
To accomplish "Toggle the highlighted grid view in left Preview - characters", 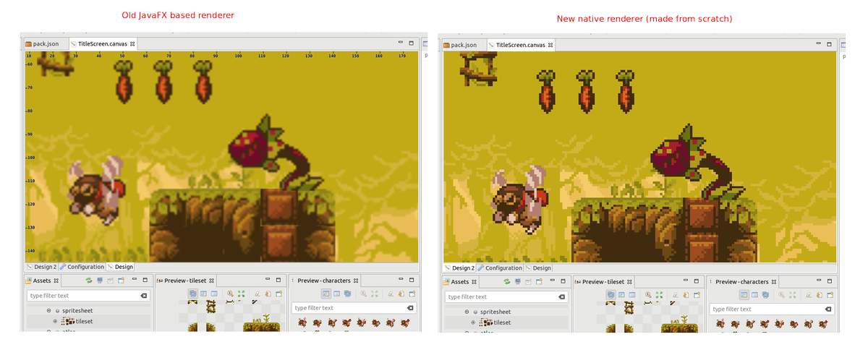I will [326, 294].
